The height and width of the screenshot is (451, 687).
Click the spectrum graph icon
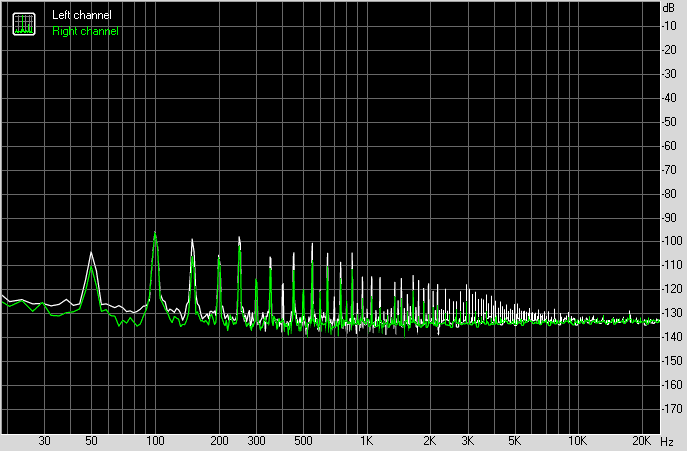(x=24, y=24)
